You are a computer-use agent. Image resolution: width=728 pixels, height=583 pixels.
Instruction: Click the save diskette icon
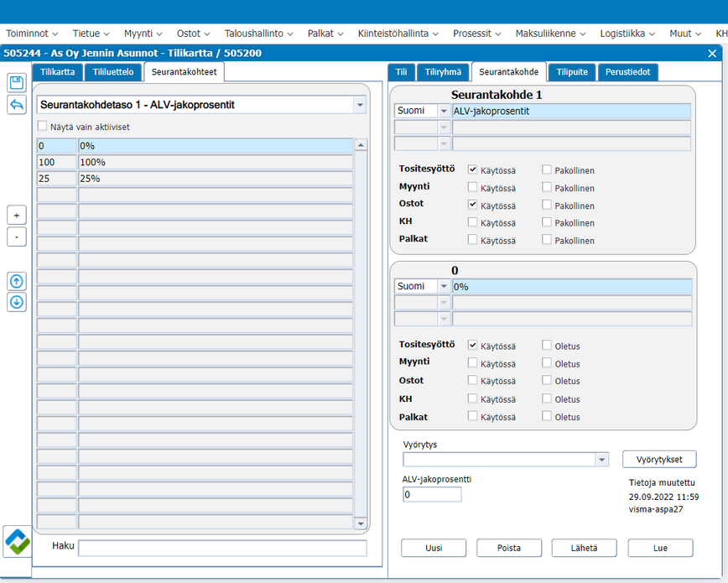tap(17, 82)
